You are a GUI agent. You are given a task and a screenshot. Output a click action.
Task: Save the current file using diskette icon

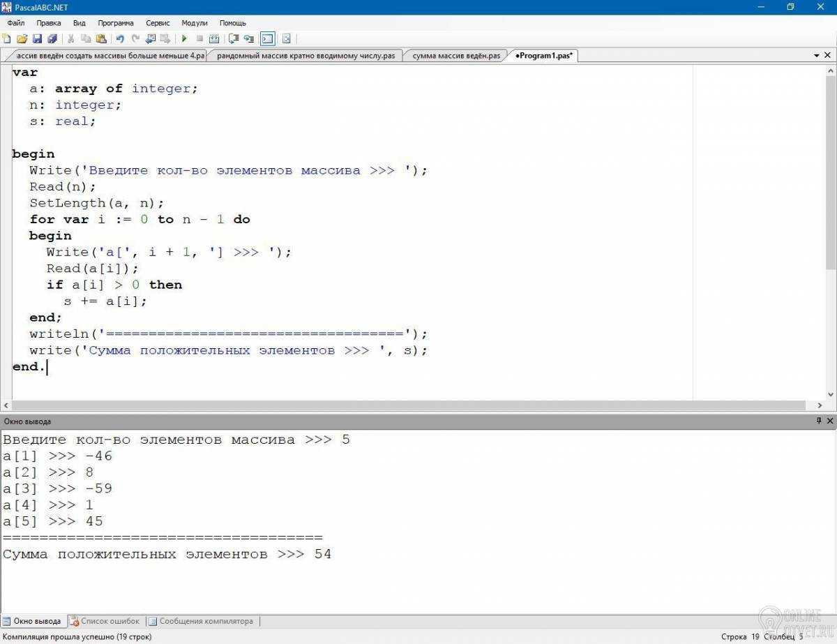tap(37, 38)
